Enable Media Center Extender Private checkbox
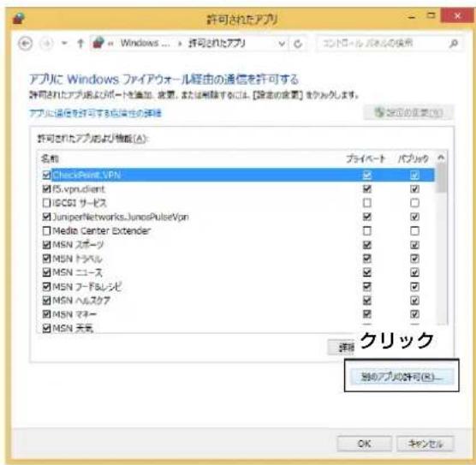The image size is (476, 465). 367,231
